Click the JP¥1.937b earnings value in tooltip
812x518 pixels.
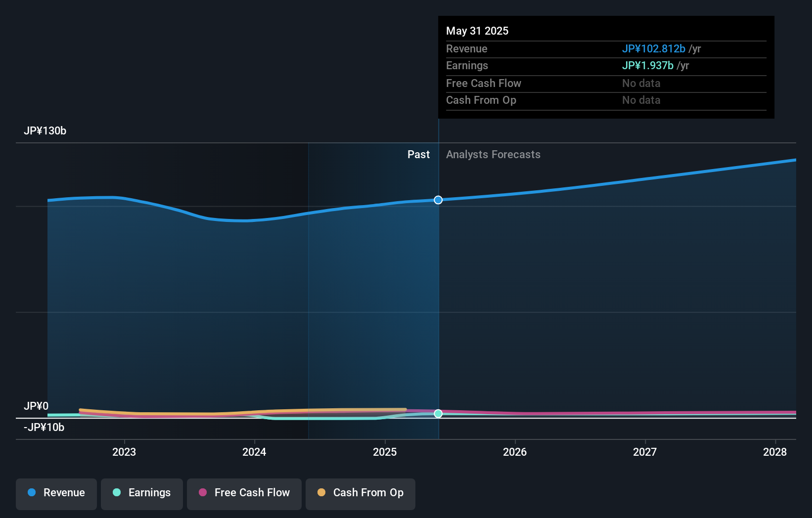[648, 66]
